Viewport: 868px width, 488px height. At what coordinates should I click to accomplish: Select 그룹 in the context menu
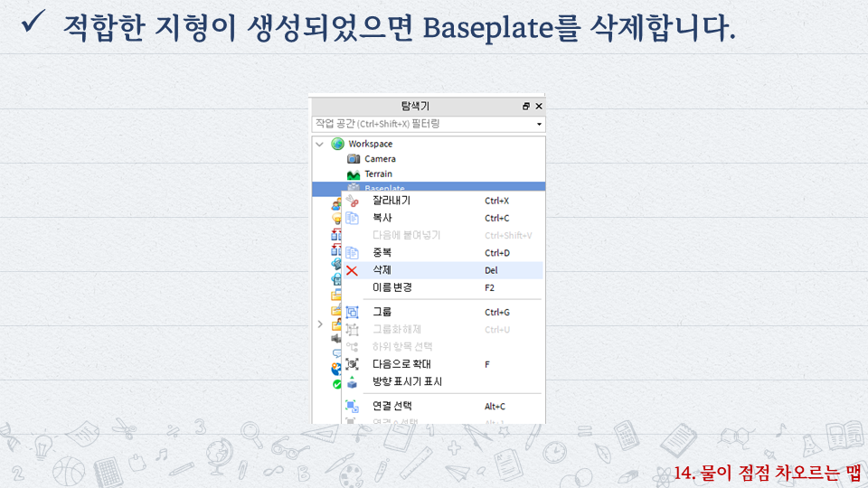(x=442, y=312)
